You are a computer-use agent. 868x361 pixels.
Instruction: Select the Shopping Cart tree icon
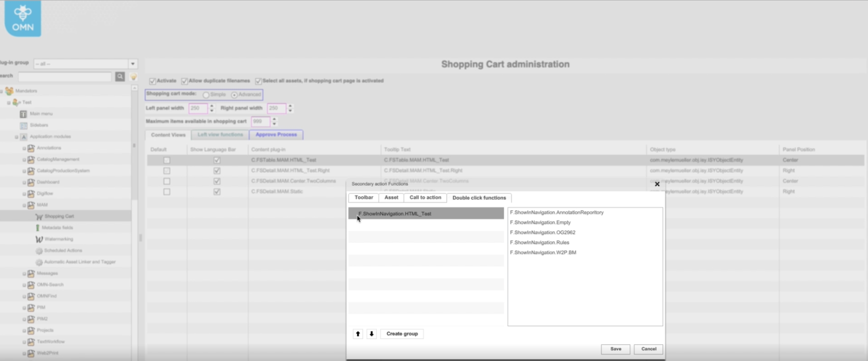pyautogui.click(x=39, y=217)
